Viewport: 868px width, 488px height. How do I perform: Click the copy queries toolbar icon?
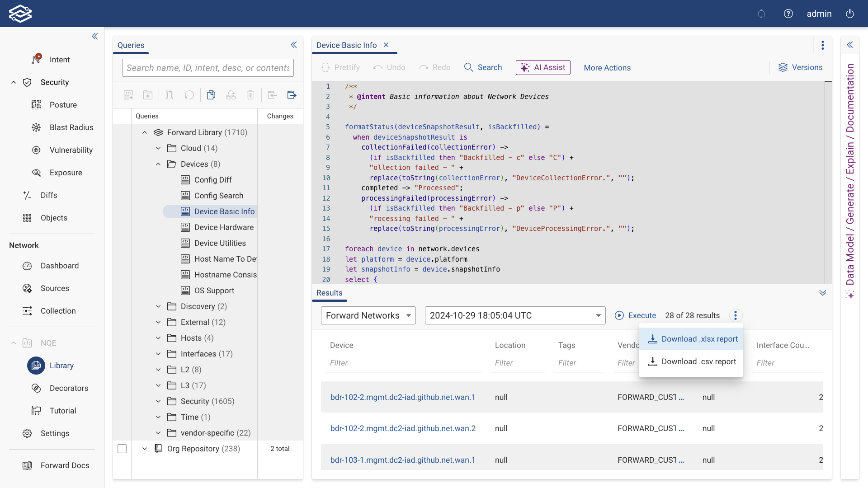coord(211,95)
